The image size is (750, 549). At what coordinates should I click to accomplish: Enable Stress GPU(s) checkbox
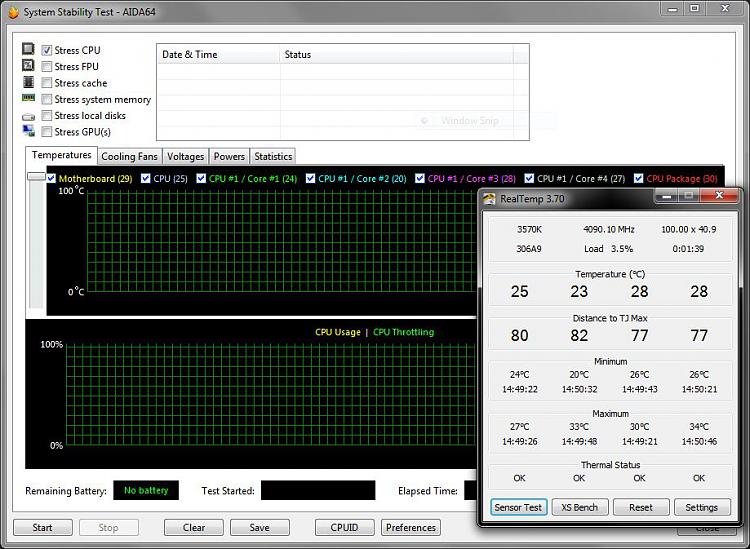pyautogui.click(x=46, y=132)
